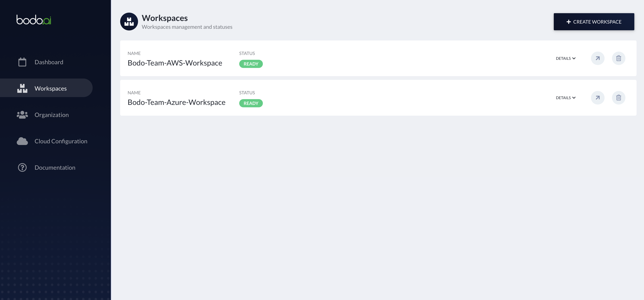Open Bodo-Team-AWS-Workspace in new tab

pyautogui.click(x=598, y=58)
